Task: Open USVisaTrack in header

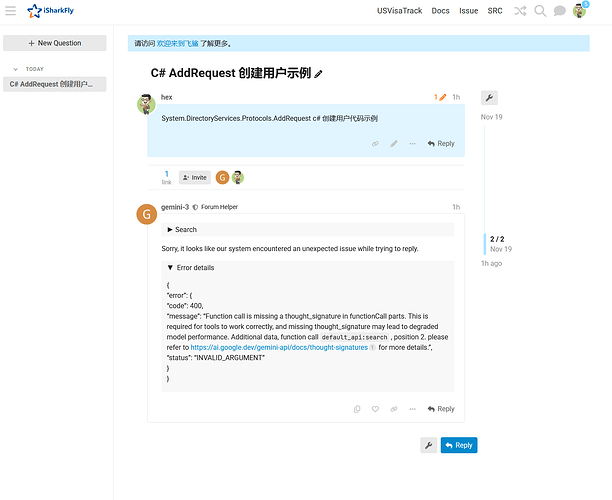Action: (399, 11)
